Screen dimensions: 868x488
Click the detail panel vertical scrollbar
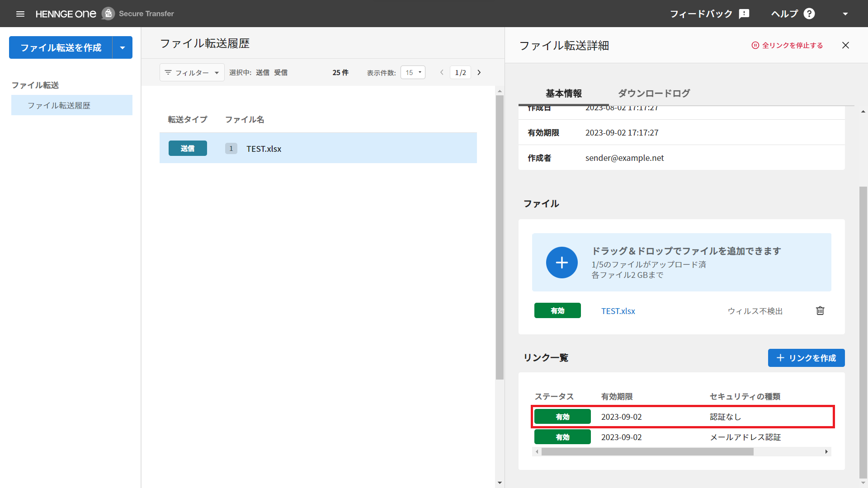pos(863,332)
